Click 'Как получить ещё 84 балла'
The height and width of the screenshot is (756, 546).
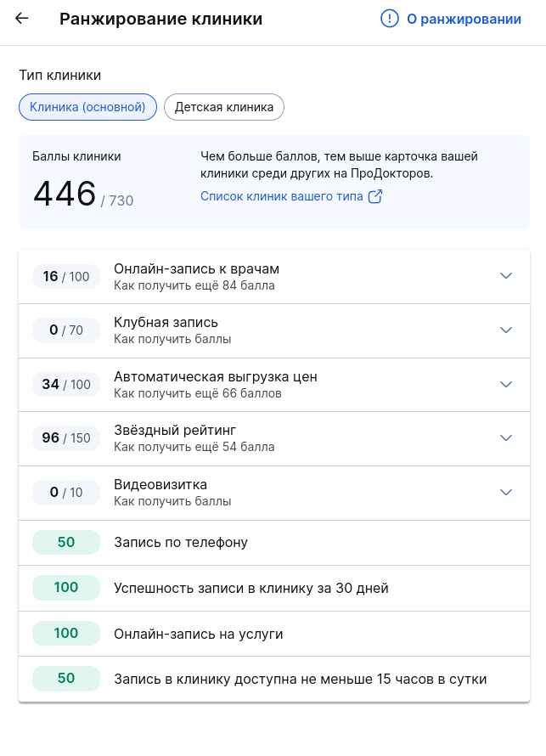click(195, 285)
